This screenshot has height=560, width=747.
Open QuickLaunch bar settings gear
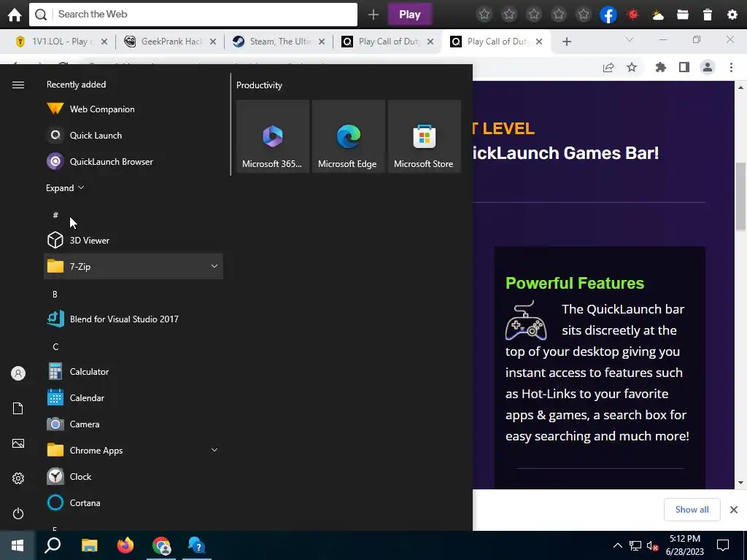(x=732, y=15)
